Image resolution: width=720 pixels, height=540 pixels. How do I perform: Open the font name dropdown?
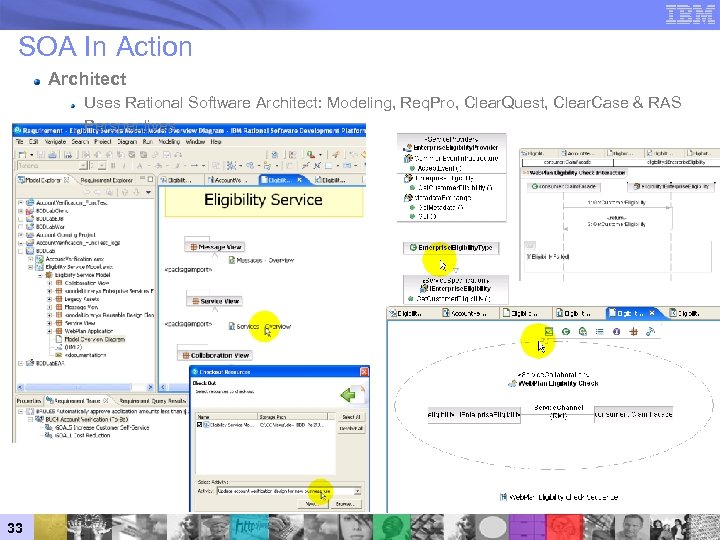83,166
